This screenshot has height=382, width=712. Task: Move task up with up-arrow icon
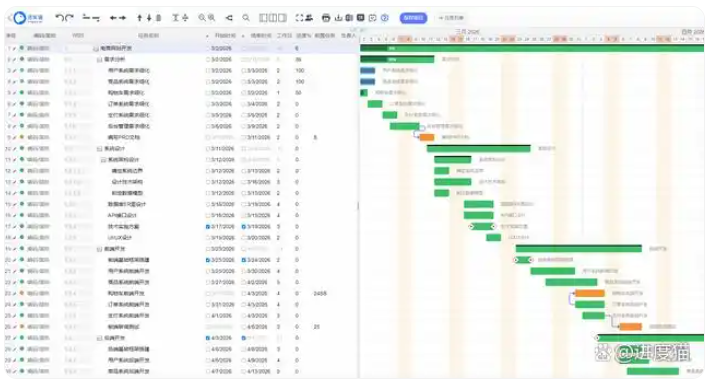139,18
